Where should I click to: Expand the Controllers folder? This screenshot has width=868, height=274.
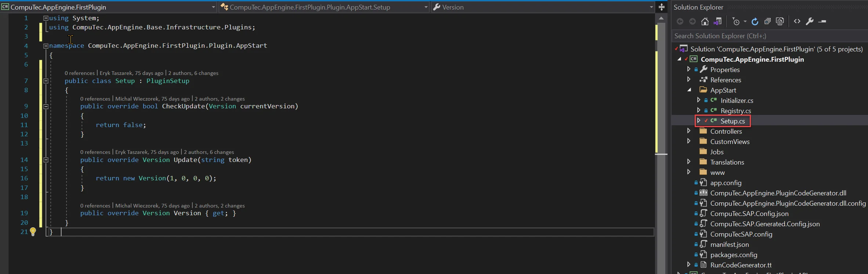point(689,131)
